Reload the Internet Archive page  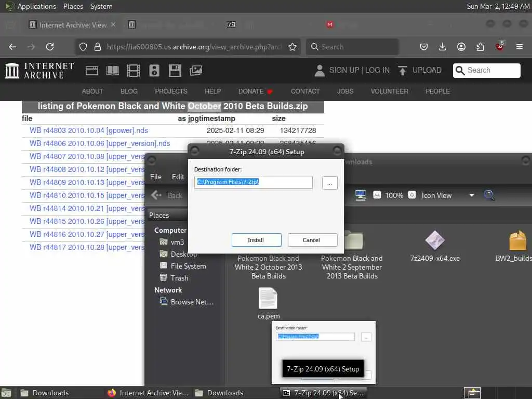pyautogui.click(x=50, y=47)
